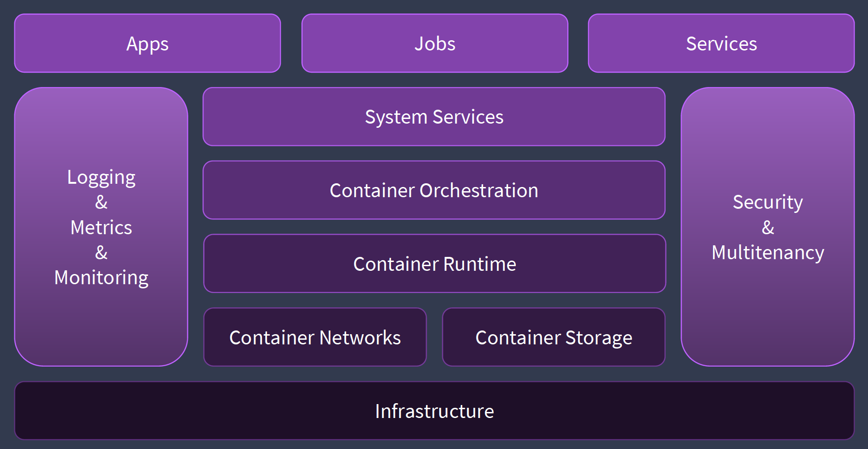Screen dimensions: 868x449
Task: Select the Container Networks box
Action: [315, 337]
